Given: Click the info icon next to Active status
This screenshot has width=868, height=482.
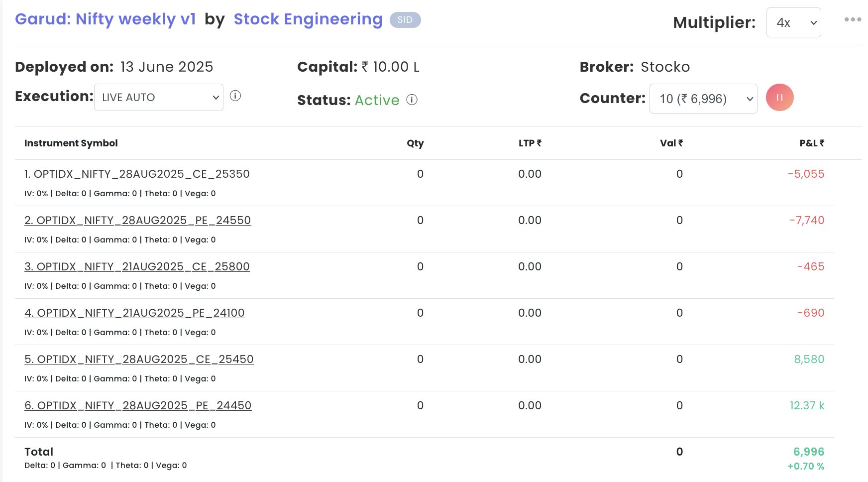Looking at the screenshot, I should point(412,100).
